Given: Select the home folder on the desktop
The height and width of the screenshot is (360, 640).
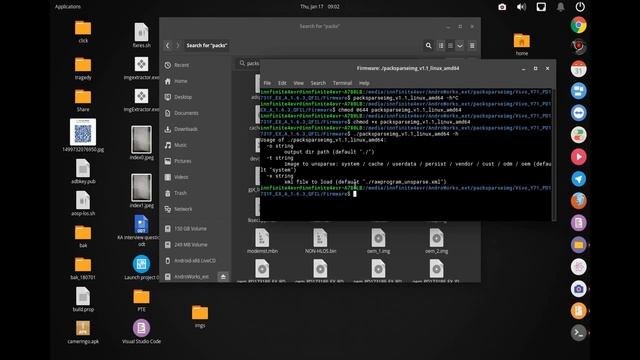Looking at the screenshot, I should click(x=522, y=44).
